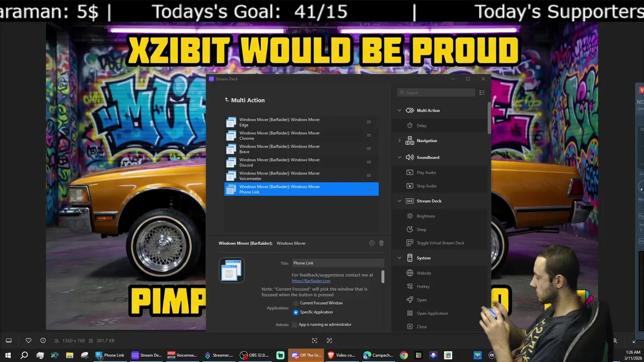Select the Windows Mover Chrome row
This screenshot has height=362, width=644.
[x=301, y=135]
